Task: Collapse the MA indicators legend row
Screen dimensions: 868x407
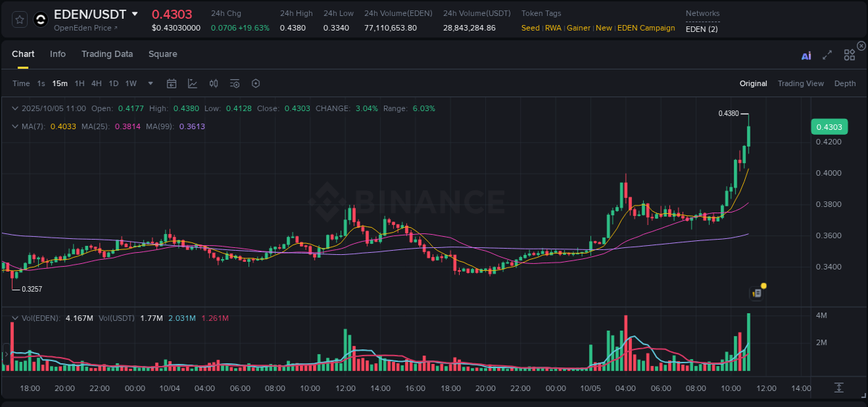Action: click(15, 126)
